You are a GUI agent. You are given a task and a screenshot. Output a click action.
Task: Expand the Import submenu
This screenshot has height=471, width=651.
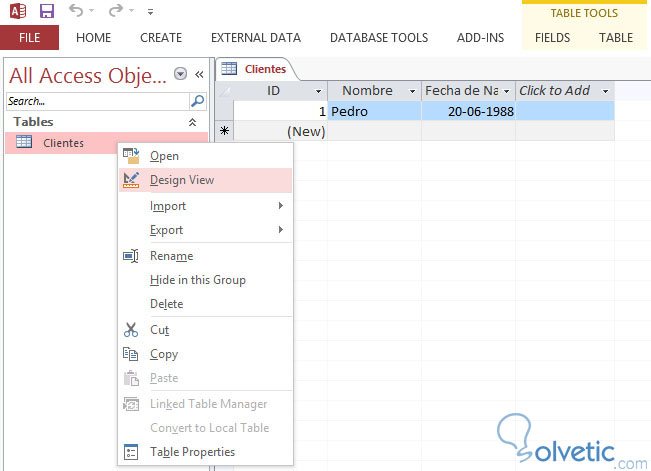point(206,206)
